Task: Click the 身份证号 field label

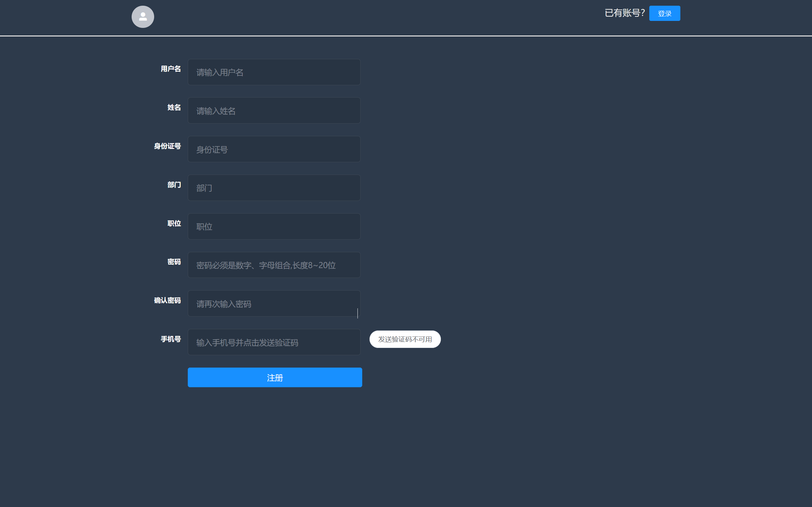Action: click(167, 146)
